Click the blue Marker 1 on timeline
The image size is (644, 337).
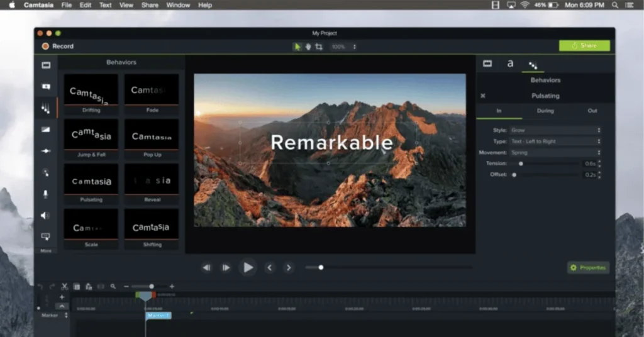[x=158, y=315]
